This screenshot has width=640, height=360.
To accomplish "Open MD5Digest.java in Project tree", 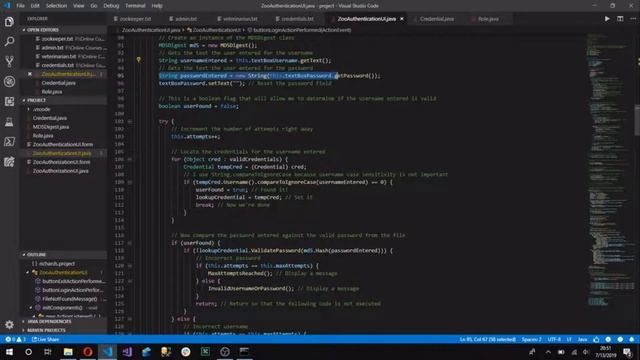I will [51, 127].
